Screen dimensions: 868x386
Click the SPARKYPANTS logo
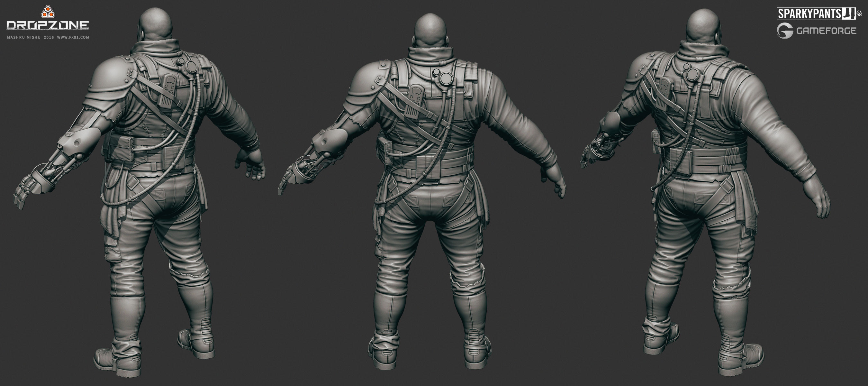(819, 14)
